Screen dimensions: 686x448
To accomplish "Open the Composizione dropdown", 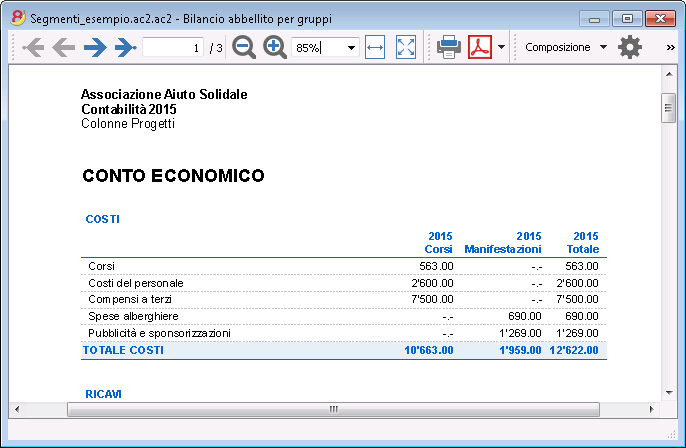I will (566, 47).
